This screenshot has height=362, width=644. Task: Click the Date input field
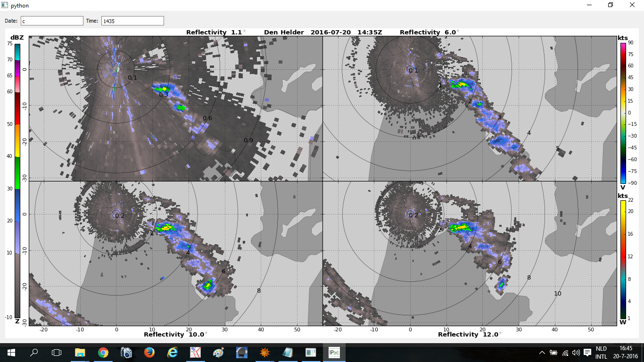(52, 21)
